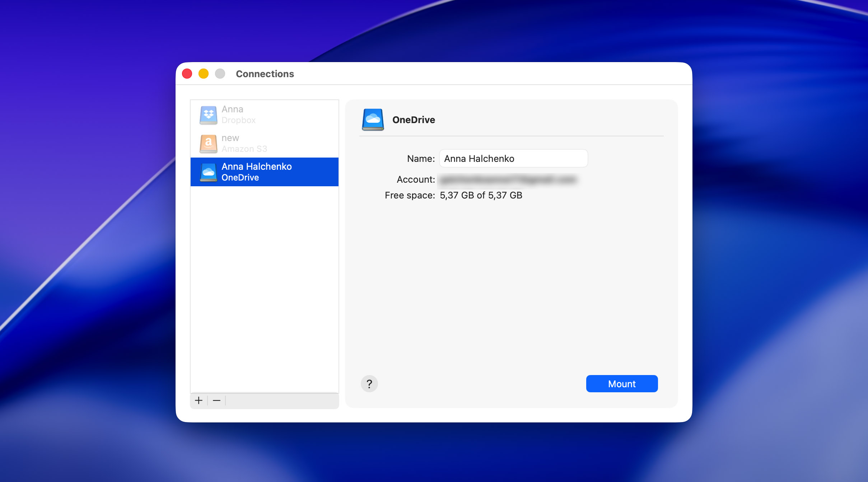The width and height of the screenshot is (868, 482).
Task: Click the blurred Account value
Action: 506,179
